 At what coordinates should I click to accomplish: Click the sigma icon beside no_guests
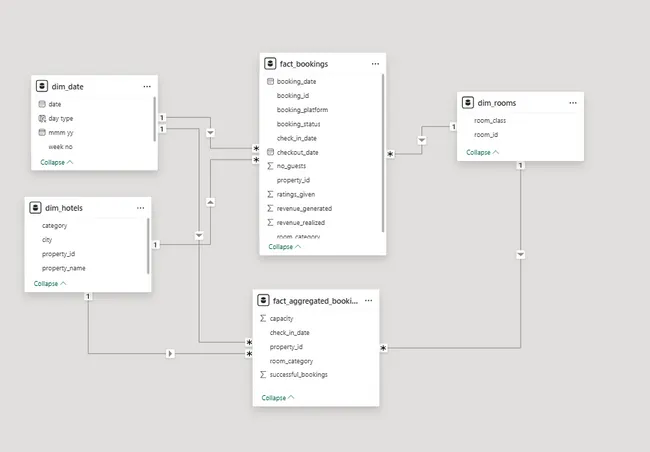click(270, 166)
